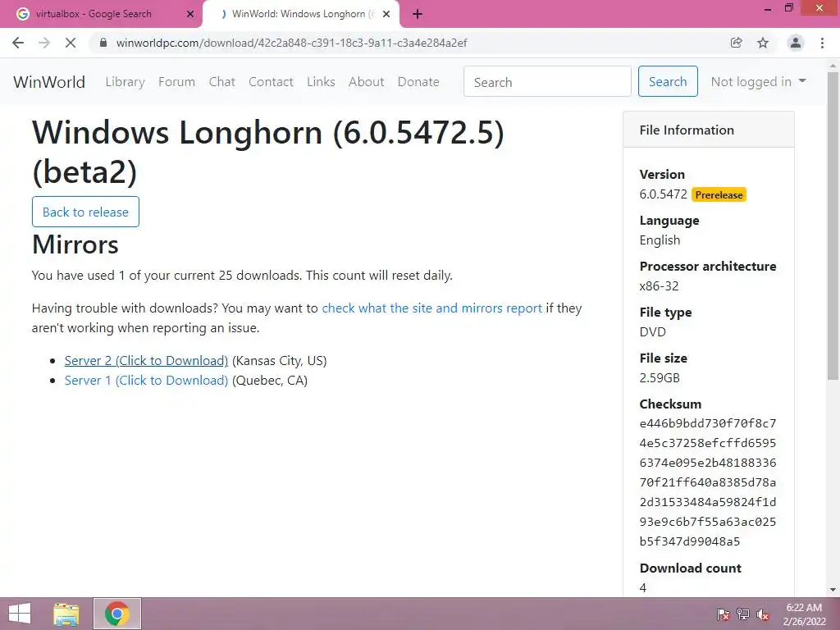840x630 pixels.
Task: Select the WinWorld Windows Longhorn tab
Action: (x=300, y=15)
